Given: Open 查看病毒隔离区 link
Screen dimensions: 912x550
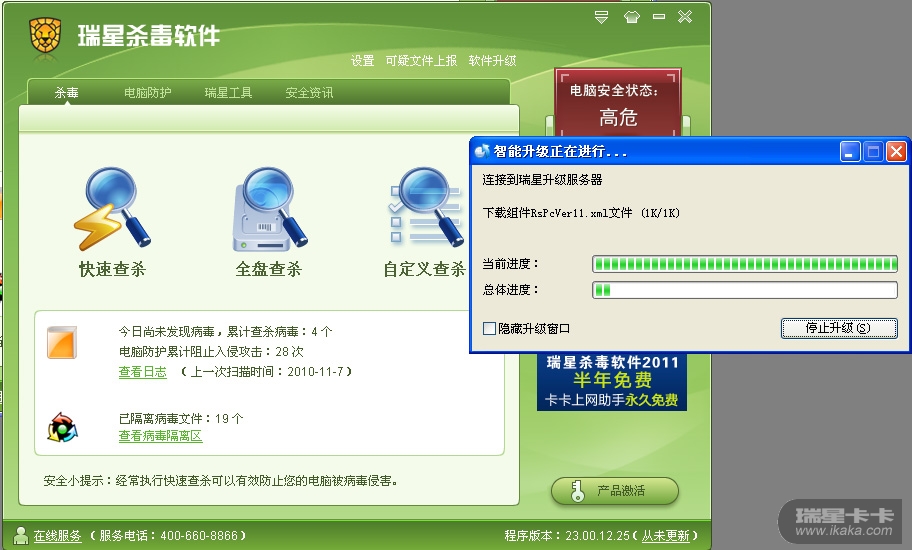Looking at the screenshot, I should [161, 436].
